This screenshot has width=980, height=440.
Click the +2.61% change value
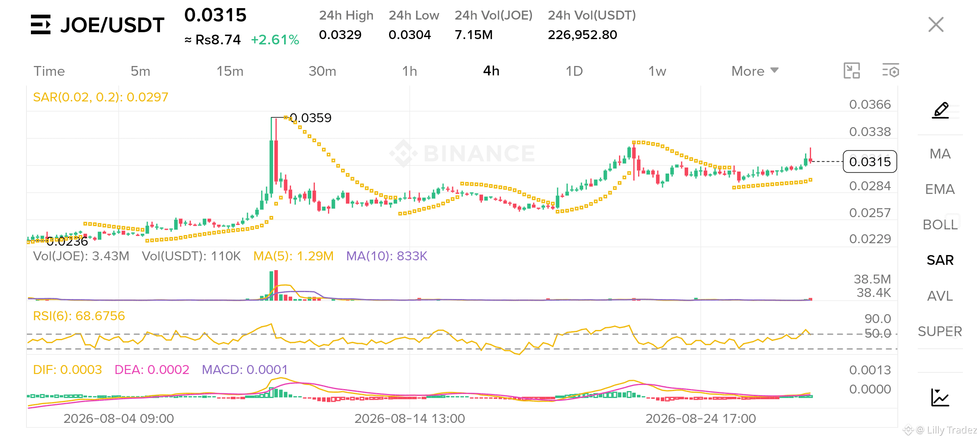275,40
